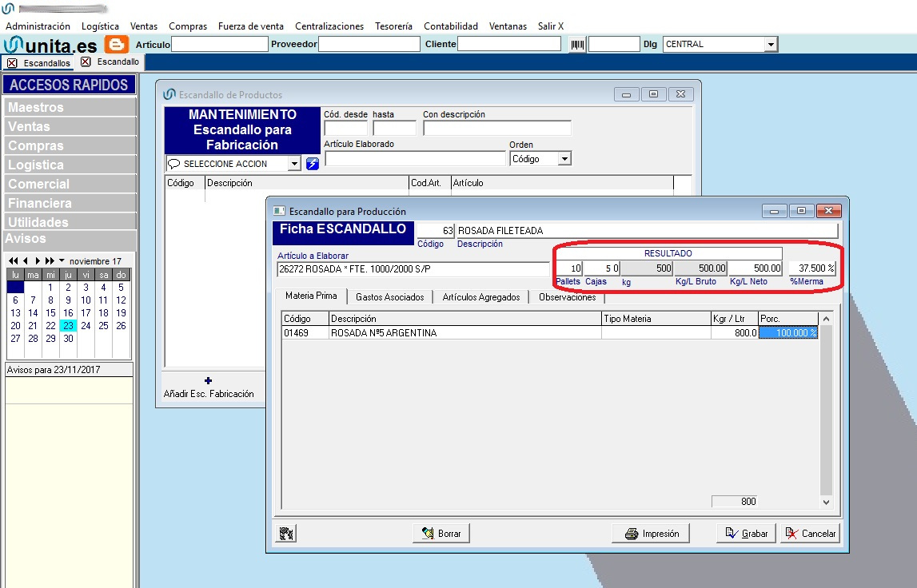Go to first calendar page with double-left arrow

point(14,260)
